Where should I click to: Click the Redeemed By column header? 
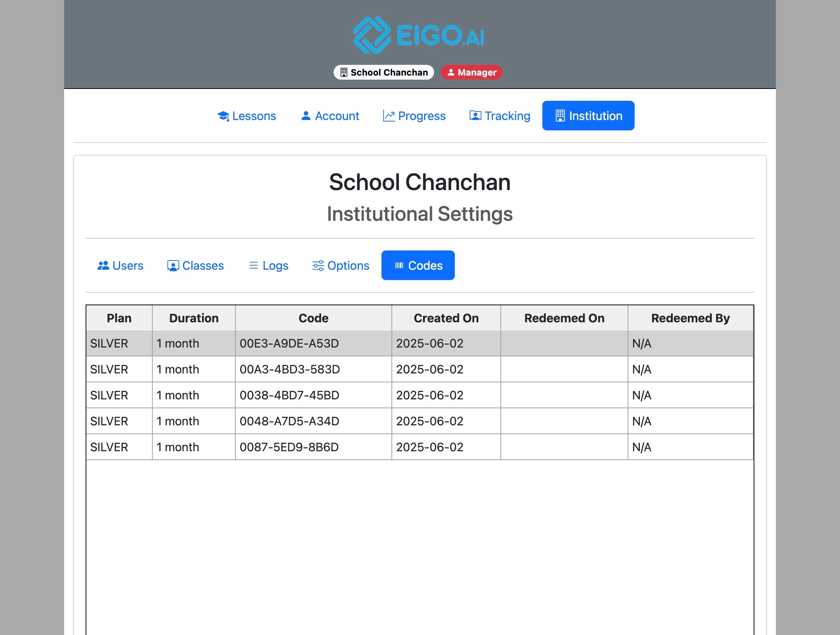(x=690, y=318)
